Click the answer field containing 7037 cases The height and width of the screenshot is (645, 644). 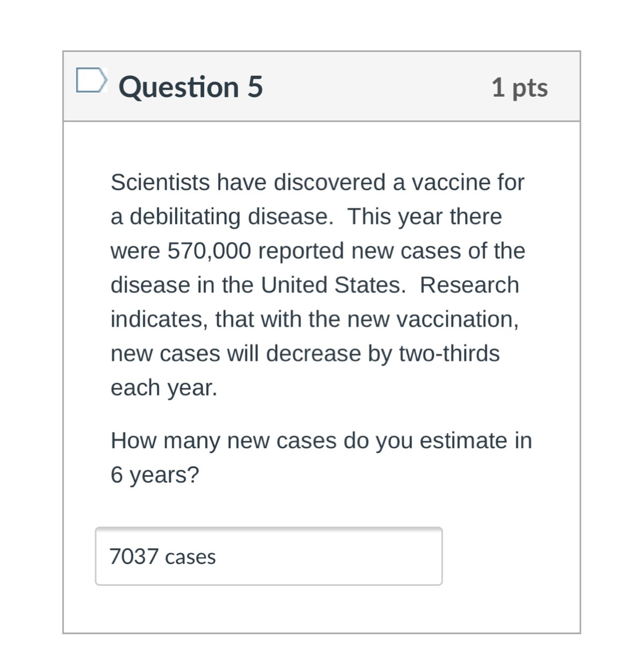pos(269,556)
